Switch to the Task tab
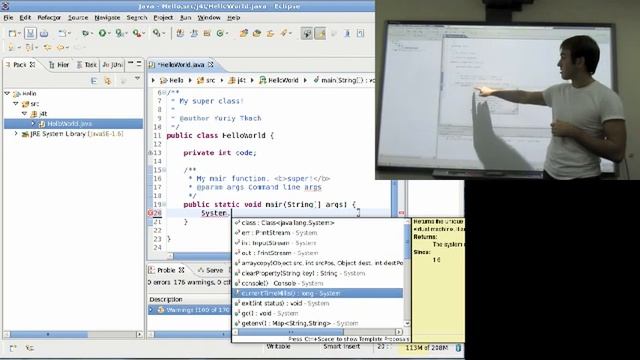Viewport: 640px width, 360px height. pos(86,64)
